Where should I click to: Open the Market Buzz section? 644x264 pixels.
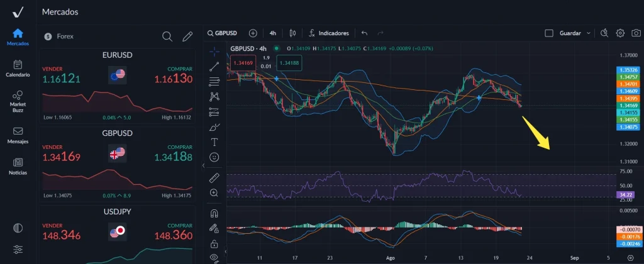18,102
